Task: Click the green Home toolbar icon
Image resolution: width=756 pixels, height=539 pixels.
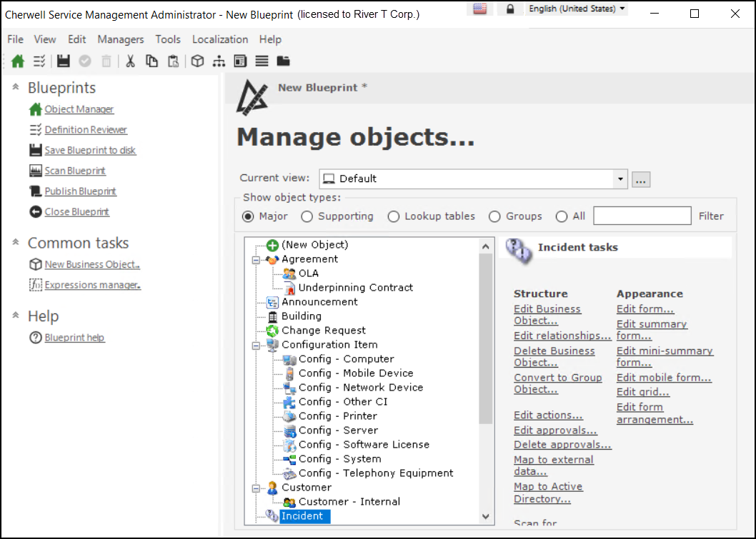Action: click(18, 61)
